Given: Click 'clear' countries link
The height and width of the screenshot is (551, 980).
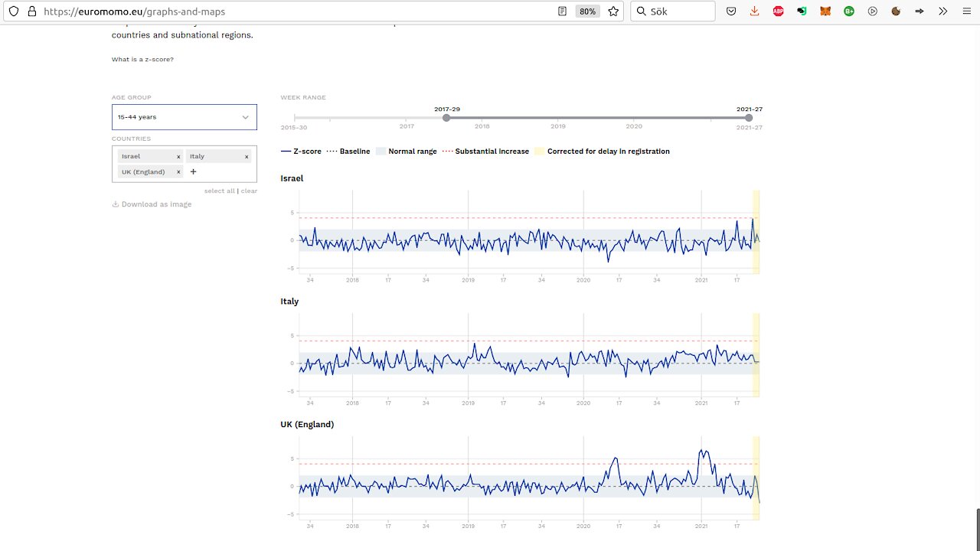Looking at the screenshot, I should [x=249, y=191].
